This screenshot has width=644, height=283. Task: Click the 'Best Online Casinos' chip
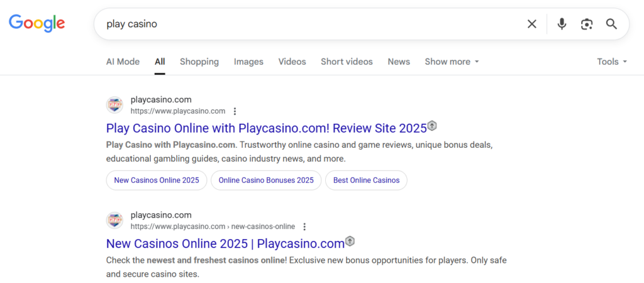(x=367, y=180)
